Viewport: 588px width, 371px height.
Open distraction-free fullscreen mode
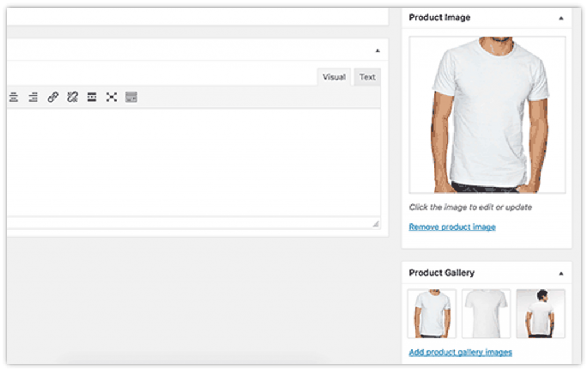click(111, 97)
